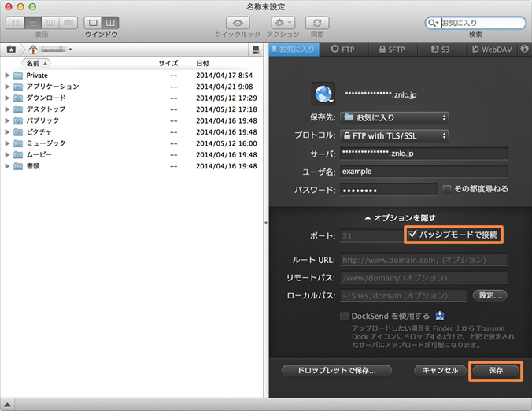Screen dimensions: 532x411
Task: Switch to icon view mode
Action: click(x=15, y=23)
